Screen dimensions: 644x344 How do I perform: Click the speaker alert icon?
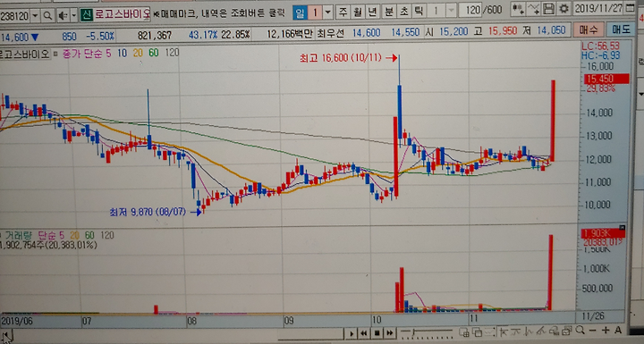63,15
